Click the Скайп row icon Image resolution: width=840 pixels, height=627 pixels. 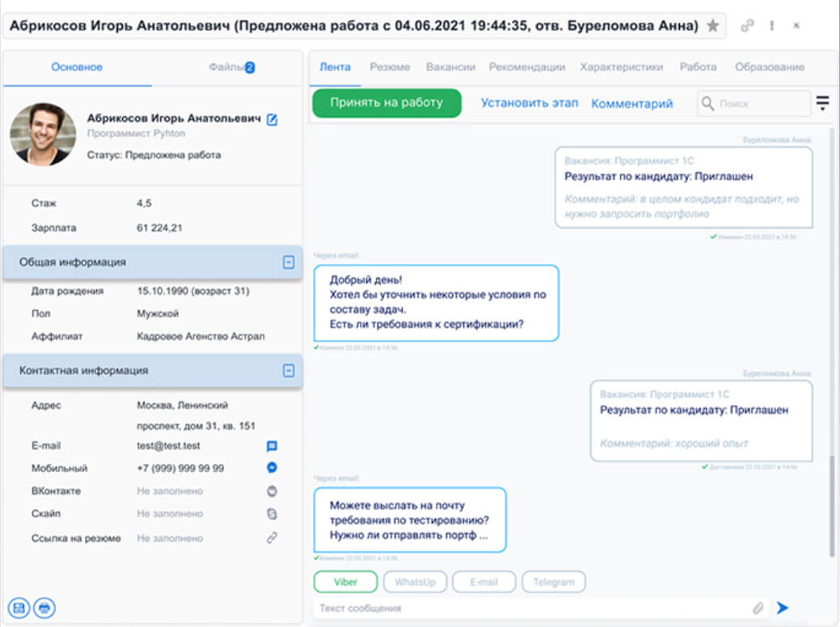272,514
